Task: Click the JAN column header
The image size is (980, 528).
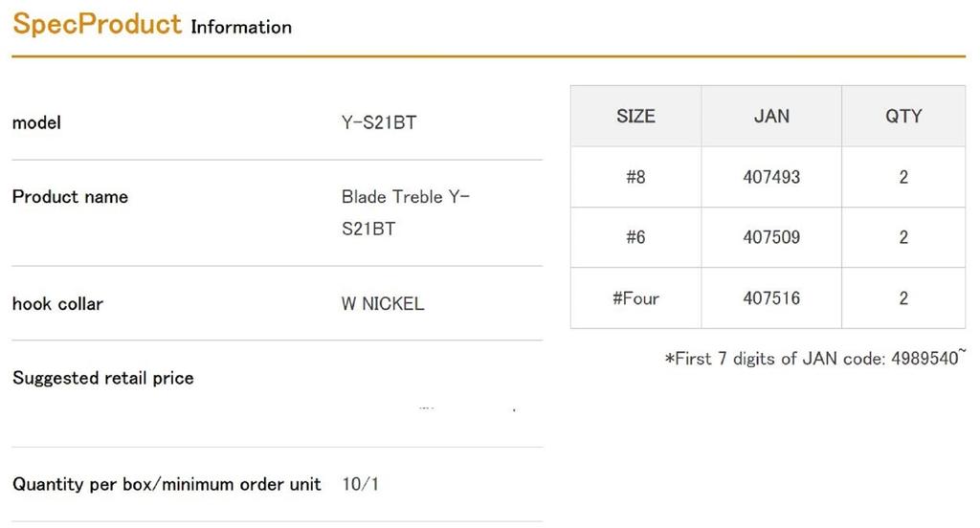Action: tap(771, 117)
